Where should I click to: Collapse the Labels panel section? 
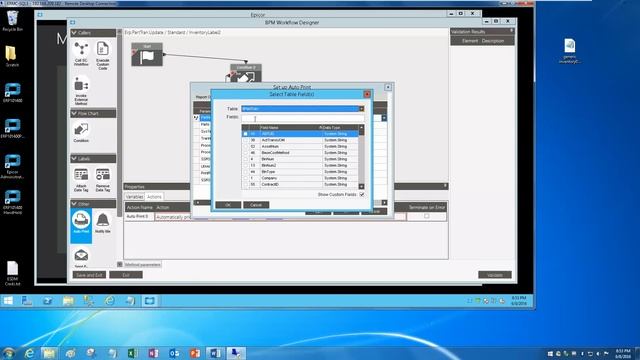74,158
